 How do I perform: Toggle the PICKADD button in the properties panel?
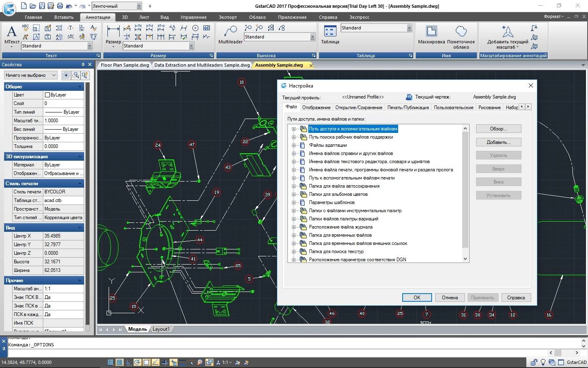coord(66,75)
